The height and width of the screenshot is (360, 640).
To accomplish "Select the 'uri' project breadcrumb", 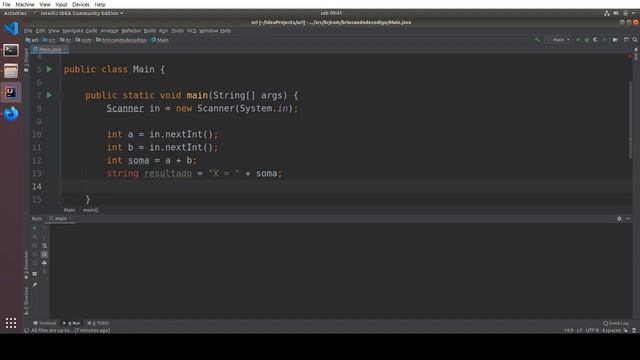I will (32, 40).
